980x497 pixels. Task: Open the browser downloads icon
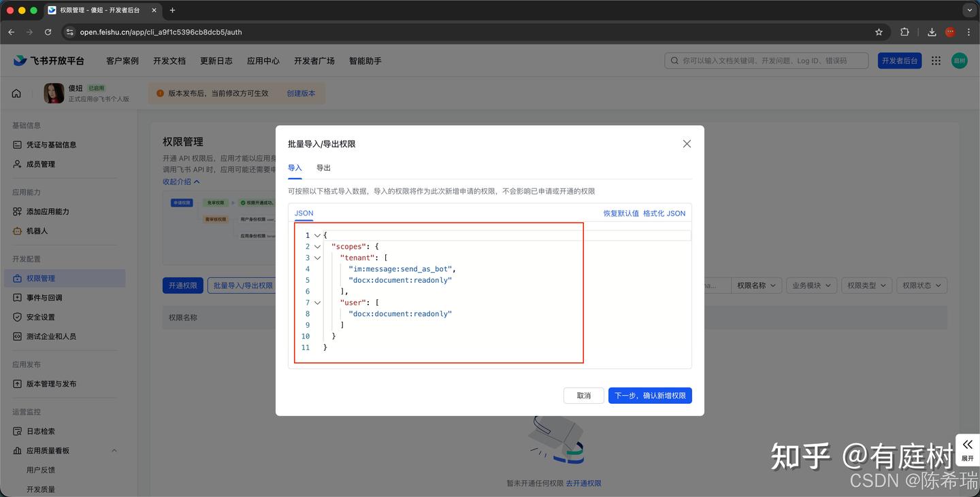pos(932,32)
